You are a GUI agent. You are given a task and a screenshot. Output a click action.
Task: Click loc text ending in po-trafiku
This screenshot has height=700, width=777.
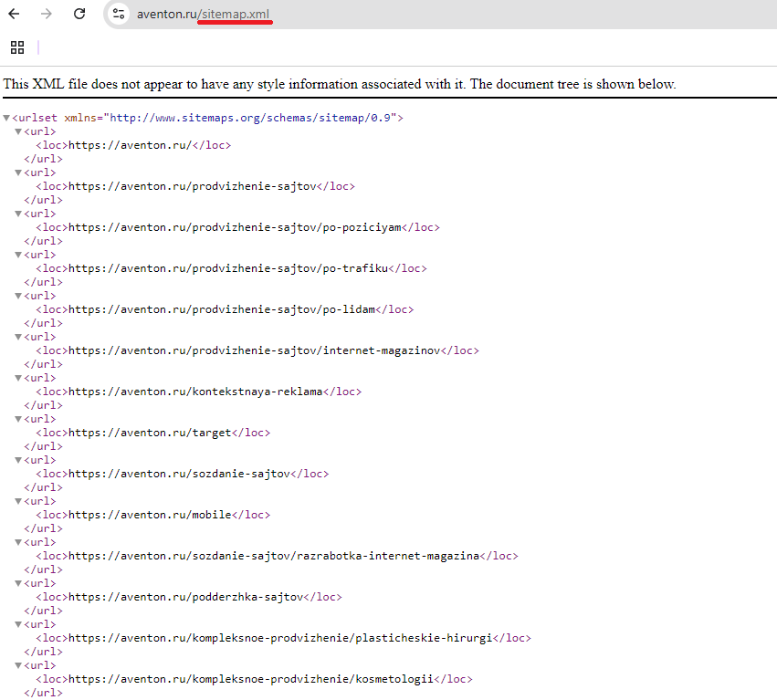tap(228, 268)
